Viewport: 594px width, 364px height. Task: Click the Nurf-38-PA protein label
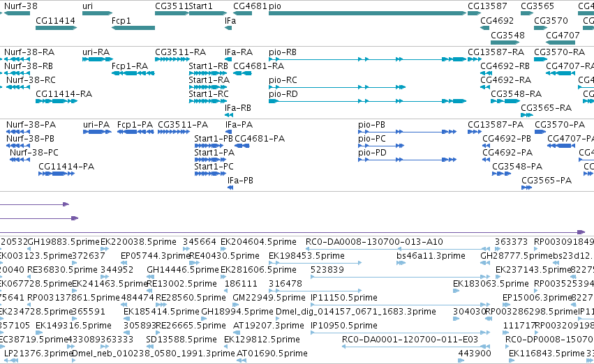(31, 125)
